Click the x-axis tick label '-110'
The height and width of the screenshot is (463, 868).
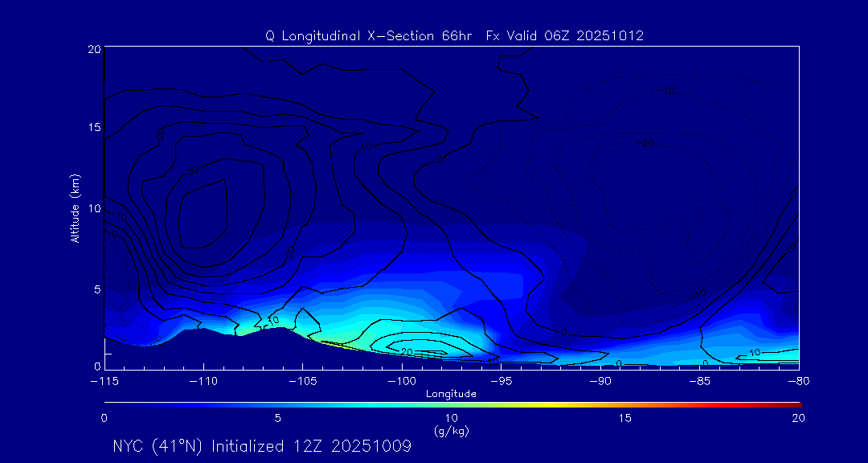[203, 381]
